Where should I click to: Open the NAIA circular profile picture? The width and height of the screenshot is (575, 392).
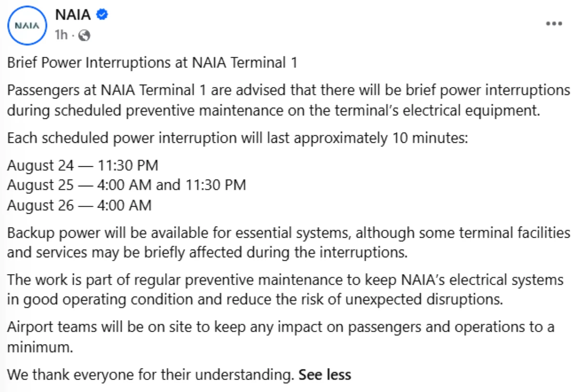26,25
